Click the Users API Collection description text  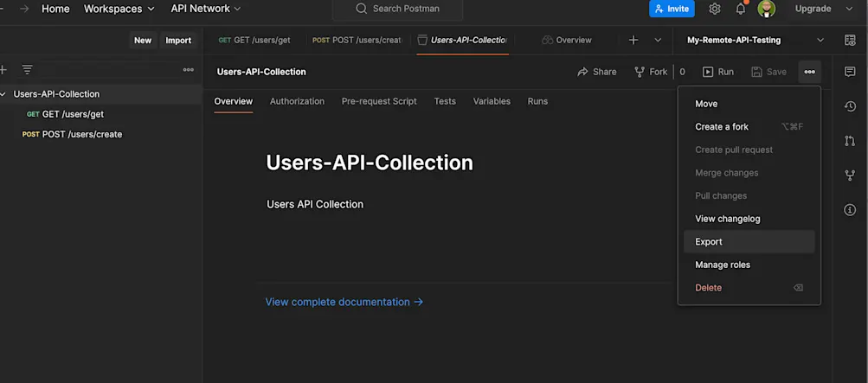point(315,205)
